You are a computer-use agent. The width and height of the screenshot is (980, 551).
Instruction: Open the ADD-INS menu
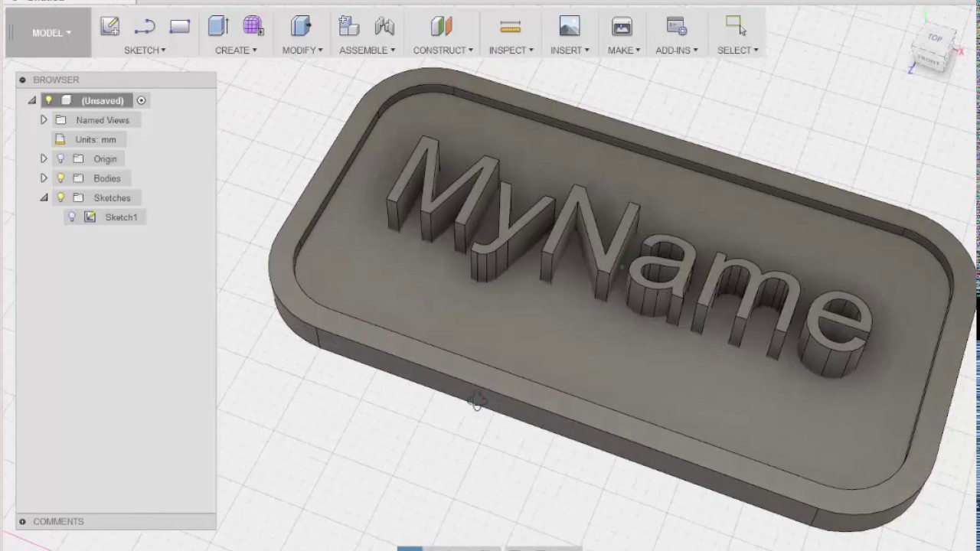tap(677, 50)
